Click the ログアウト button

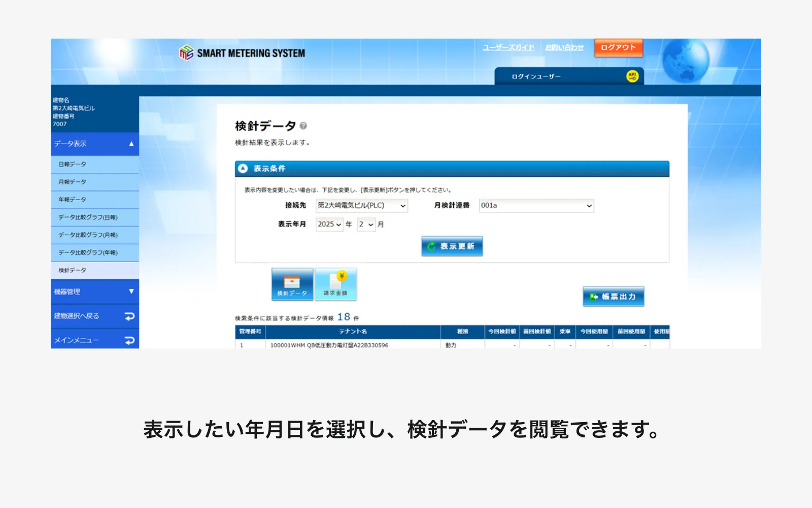click(618, 48)
